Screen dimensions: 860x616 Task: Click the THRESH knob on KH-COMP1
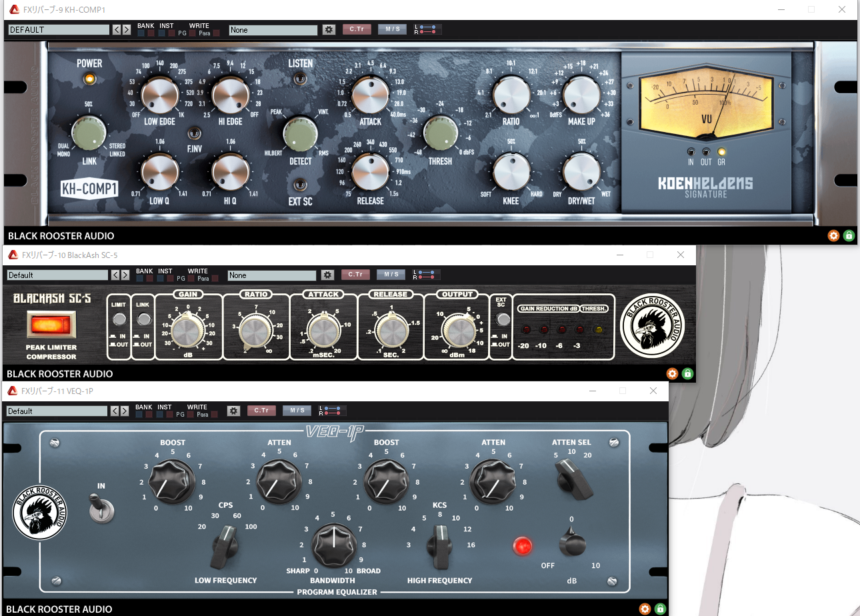[x=440, y=135]
